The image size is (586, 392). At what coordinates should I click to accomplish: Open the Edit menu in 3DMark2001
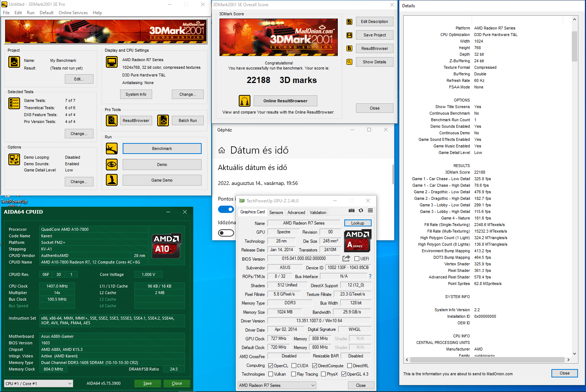[18, 13]
